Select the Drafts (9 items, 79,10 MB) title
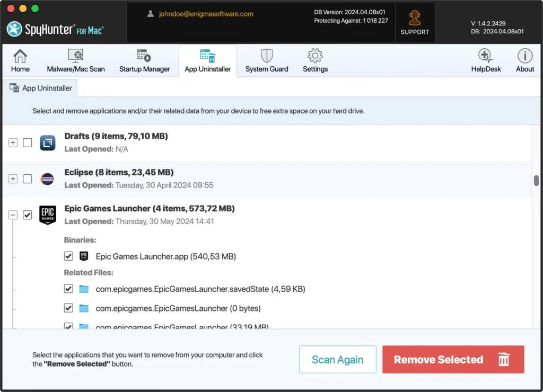The width and height of the screenshot is (543, 392). coord(116,136)
